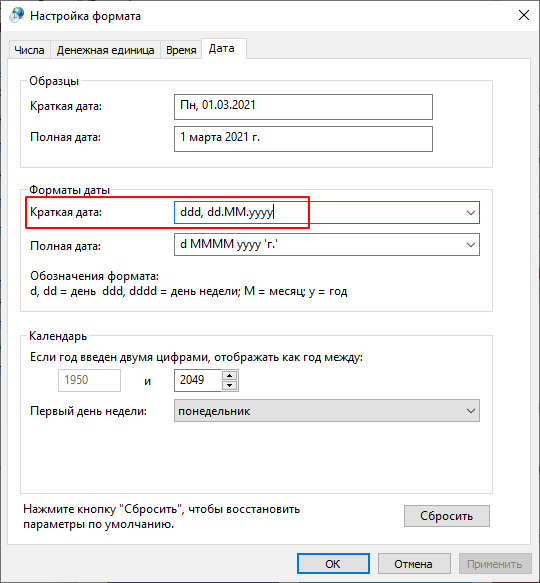Confirm with the OK button

click(333, 564)
